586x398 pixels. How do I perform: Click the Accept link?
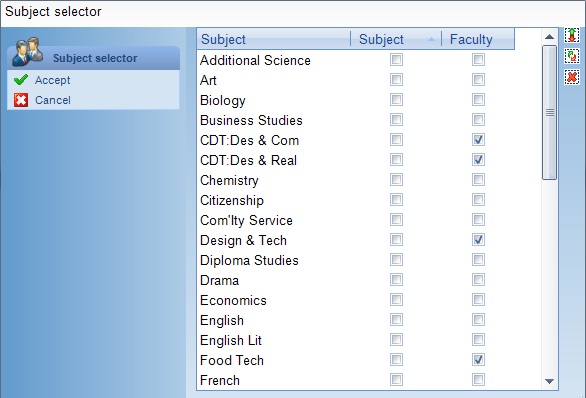(52, 80)
